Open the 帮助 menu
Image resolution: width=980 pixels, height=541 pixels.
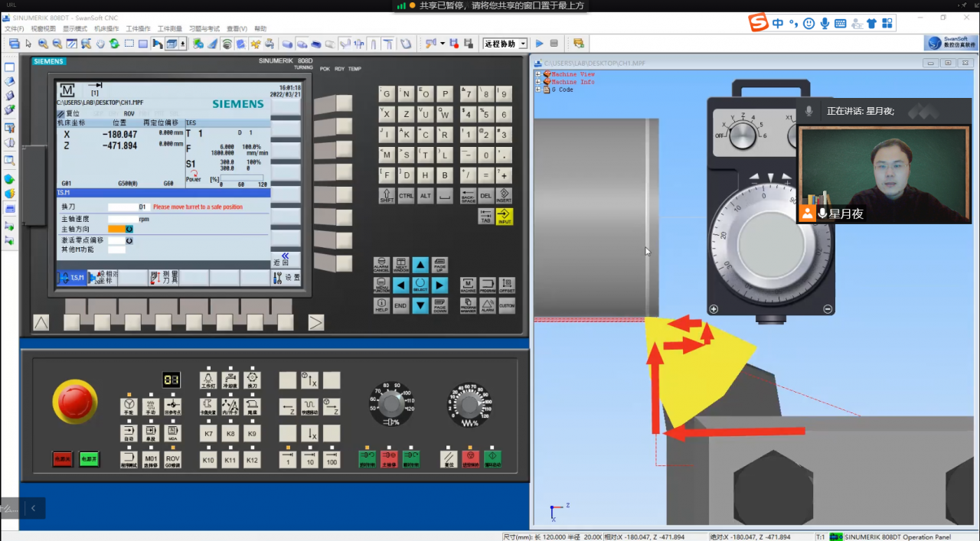(x=261, y=28)
